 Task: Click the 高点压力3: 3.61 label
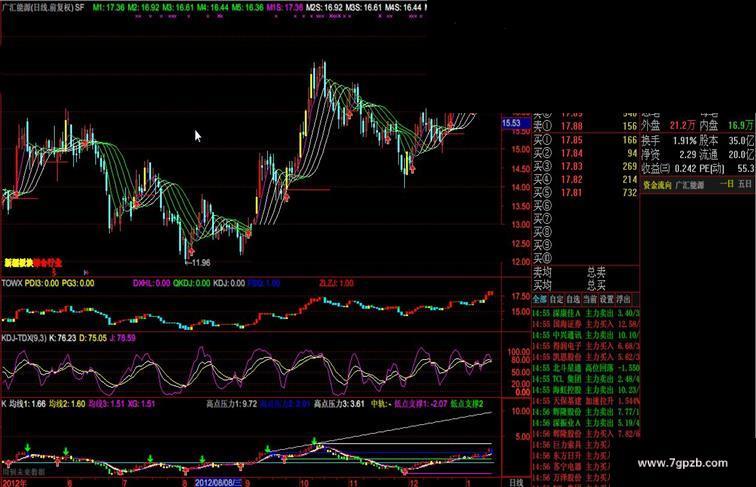tap(339, 404)
